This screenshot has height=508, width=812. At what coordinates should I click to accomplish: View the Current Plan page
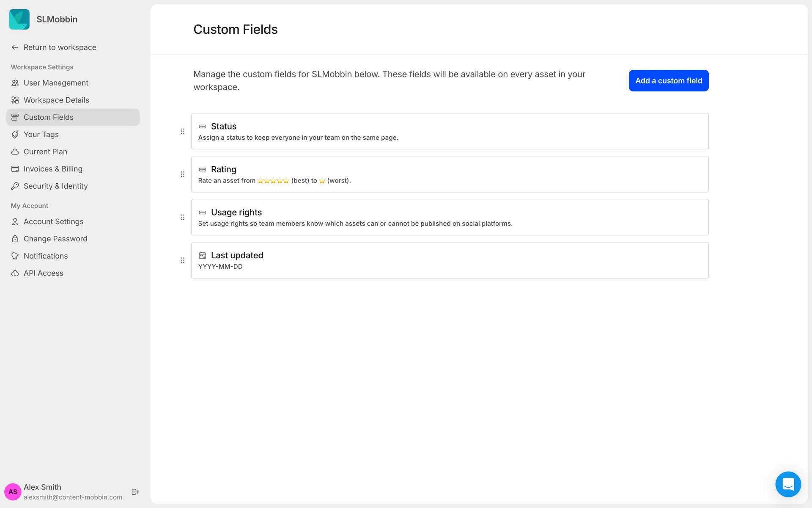pos(45,152)
